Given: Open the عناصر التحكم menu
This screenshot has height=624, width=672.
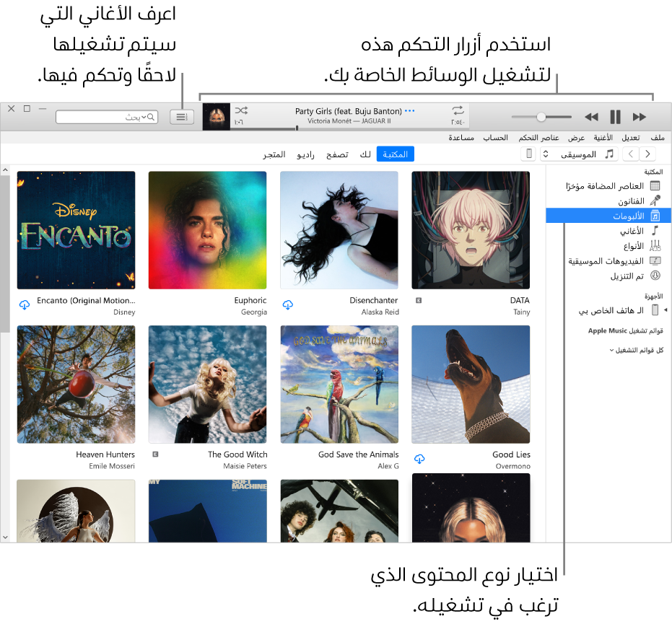Looking at the screenshot, I should [x=538, y=138].
